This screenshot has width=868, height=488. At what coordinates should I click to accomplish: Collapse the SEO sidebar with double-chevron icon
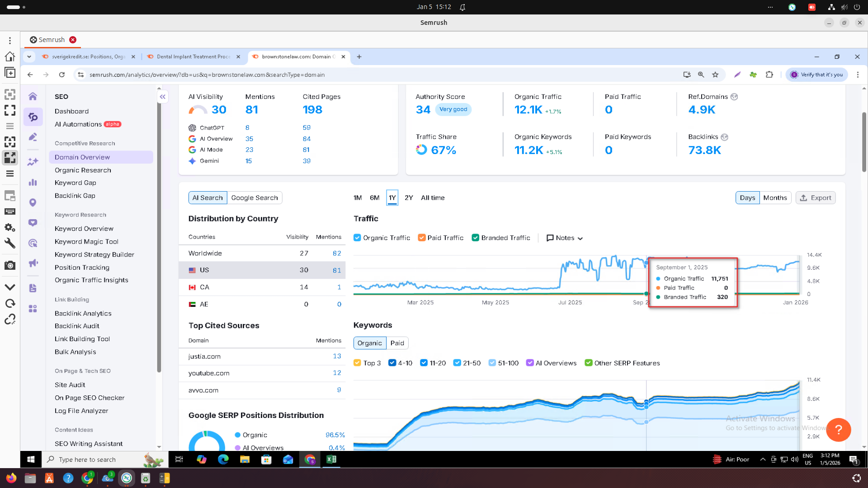163,97
